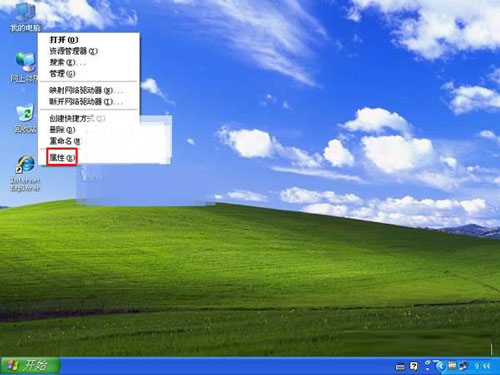Select the Recycle Bin desktop icon
Image resolution: width=500 pixels, height=375 pixels.
[25, 119]
